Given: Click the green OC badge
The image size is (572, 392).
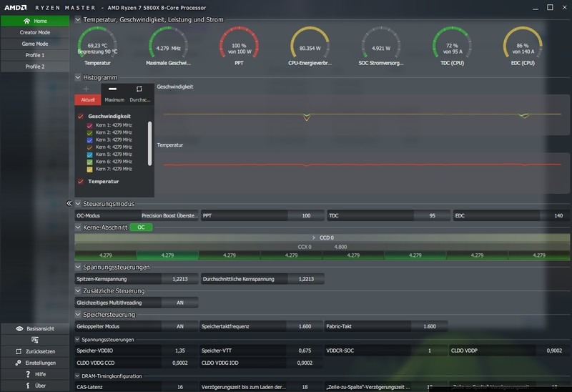Looking at the screenshot, I should [141, 227].
